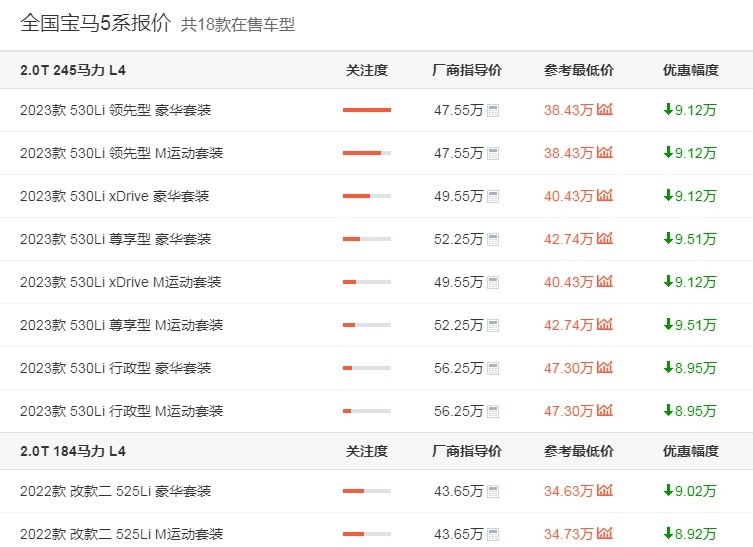Click guide price 52.25万 of 尊享型 M运动套装
Screen dimensions: 753x547
(459, 325)
